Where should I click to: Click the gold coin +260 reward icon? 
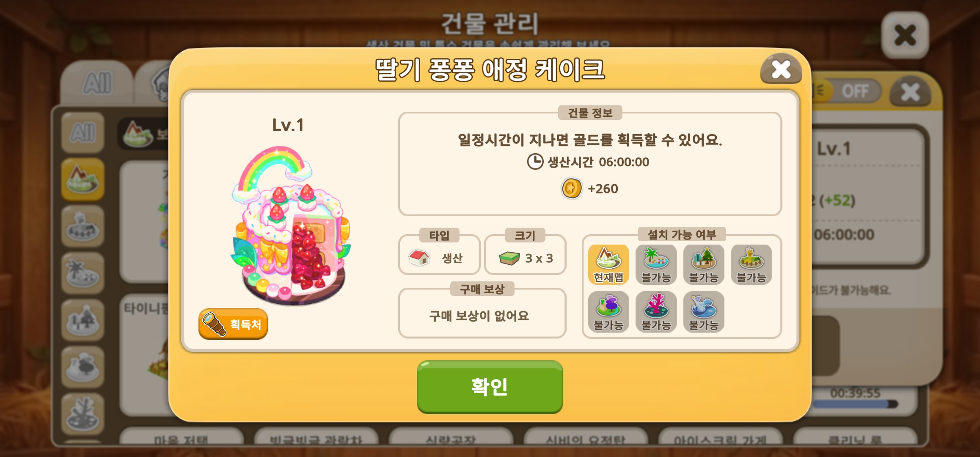pyautogui.click(x=572, y=188)
